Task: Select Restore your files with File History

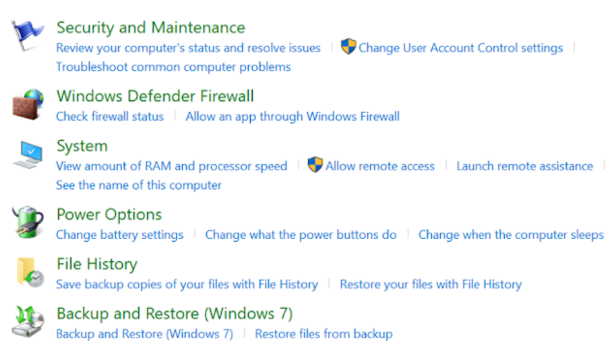Action: point(430,284)
